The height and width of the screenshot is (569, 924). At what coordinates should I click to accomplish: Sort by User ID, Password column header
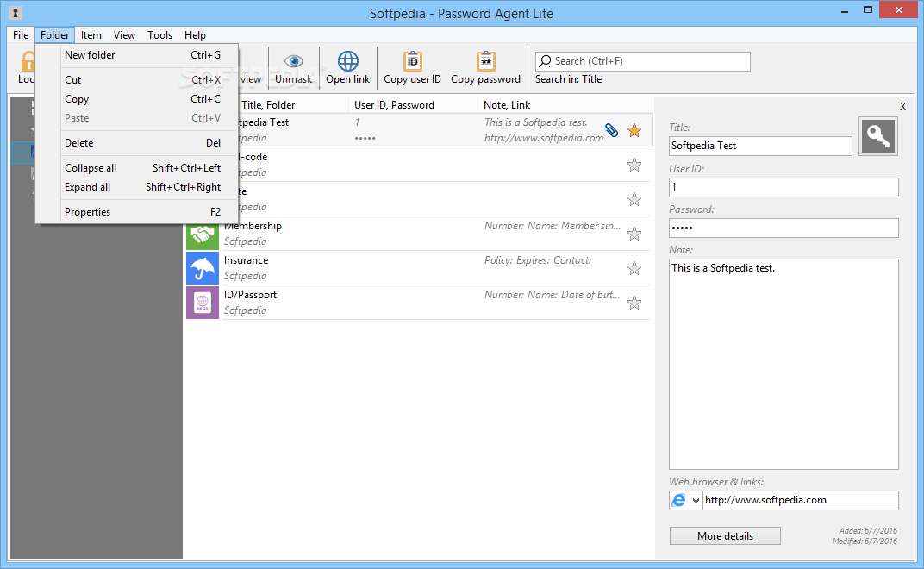pyautogui.click(x=394, y=105)
